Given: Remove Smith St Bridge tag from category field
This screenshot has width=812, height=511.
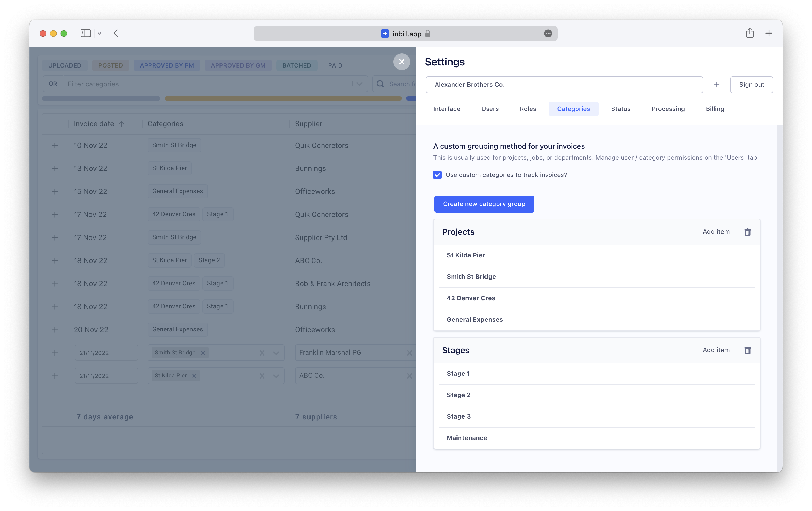Looking at the screenshot, I should 203,353.
